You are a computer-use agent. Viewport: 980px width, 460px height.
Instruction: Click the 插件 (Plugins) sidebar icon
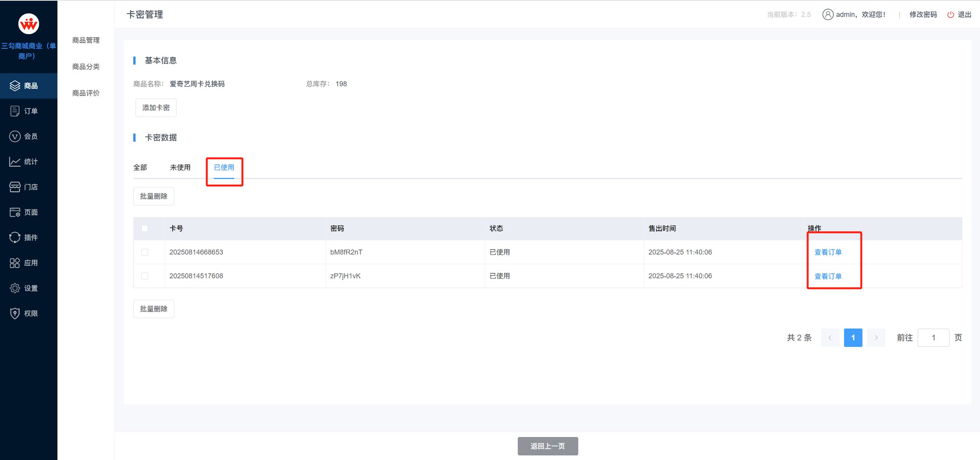tap(15, 238)
